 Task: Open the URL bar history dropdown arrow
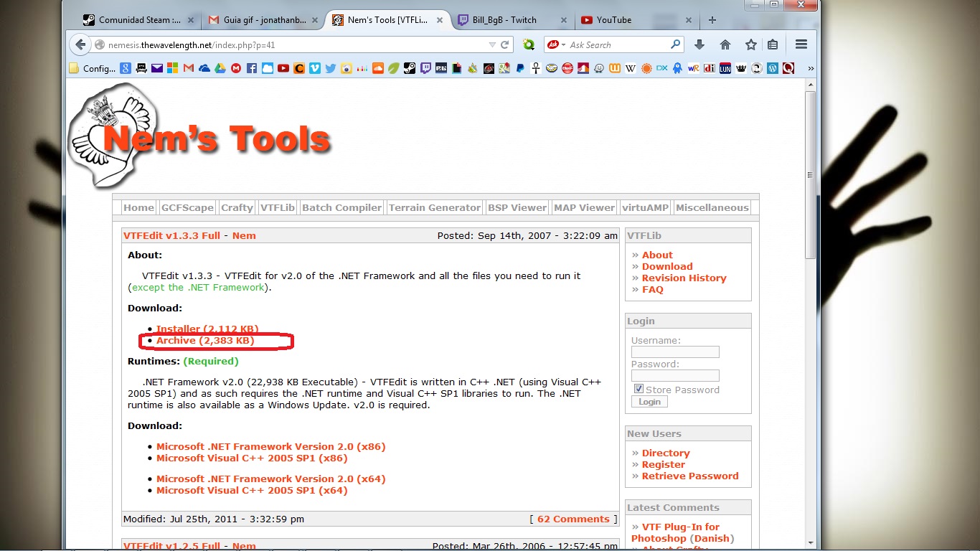pyautogui.click(x=492, y=44)
